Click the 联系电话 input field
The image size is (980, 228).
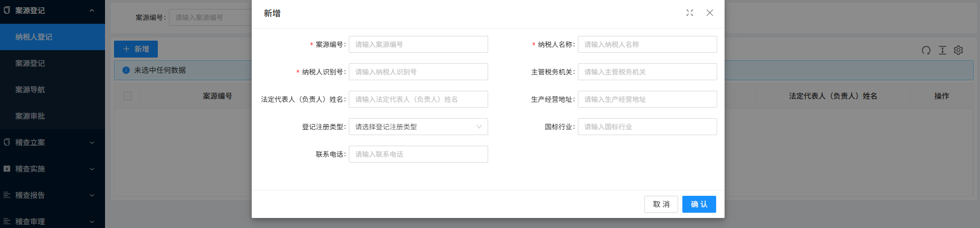(x=418, y=154)
